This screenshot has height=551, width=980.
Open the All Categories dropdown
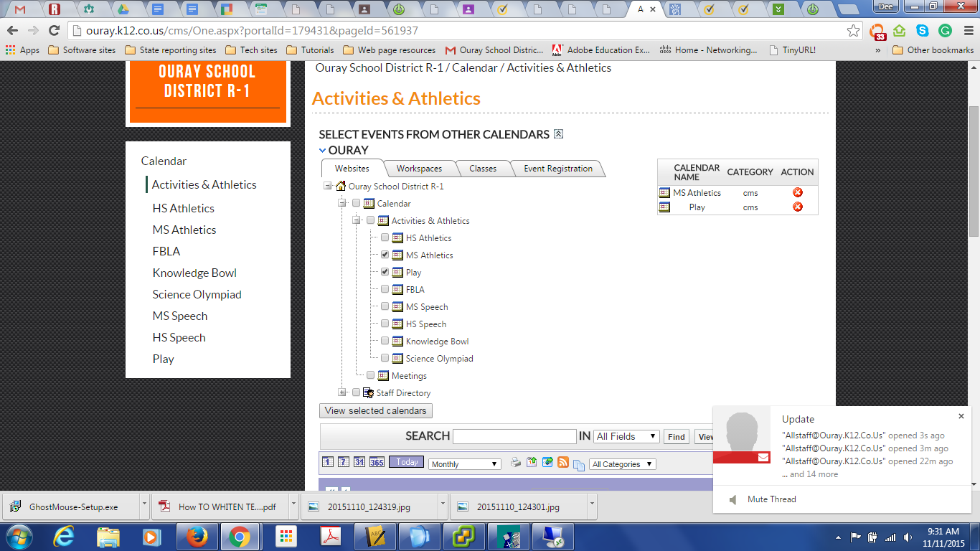(622, 464)
